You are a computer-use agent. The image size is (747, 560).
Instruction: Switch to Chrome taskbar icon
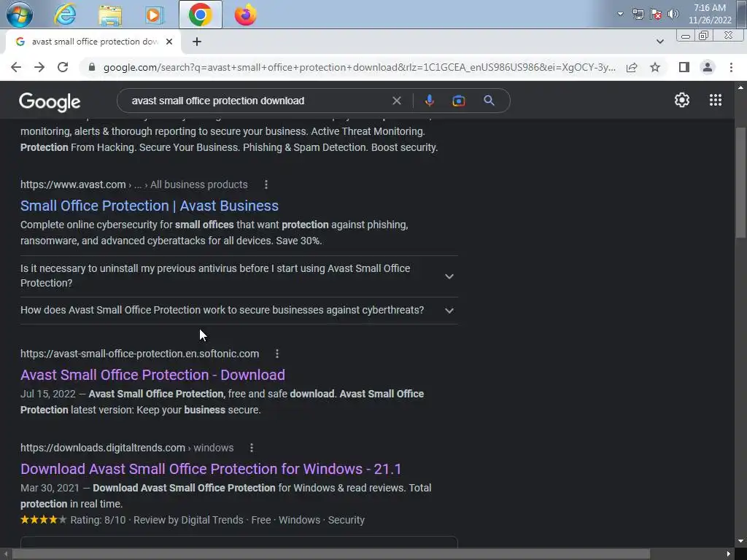pos(200,15)
